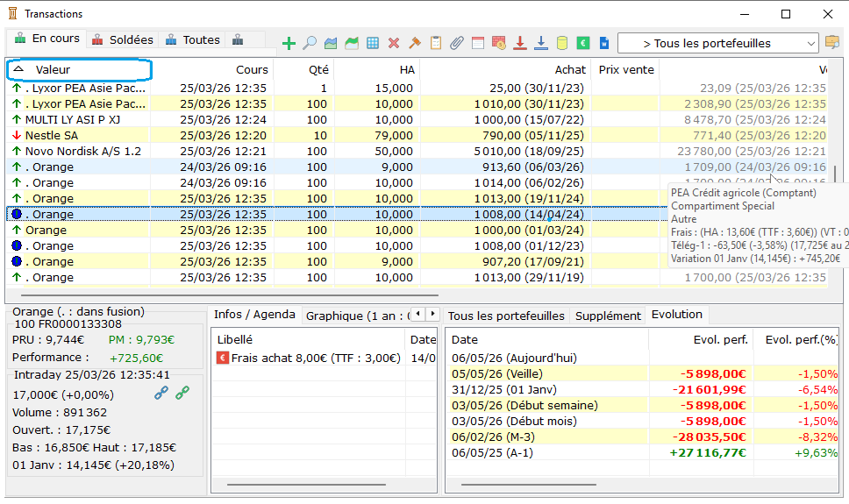Click the transactions table horizontal scrollbar
The height and width of the screenshot is (504, 849).
pos(229,295)
